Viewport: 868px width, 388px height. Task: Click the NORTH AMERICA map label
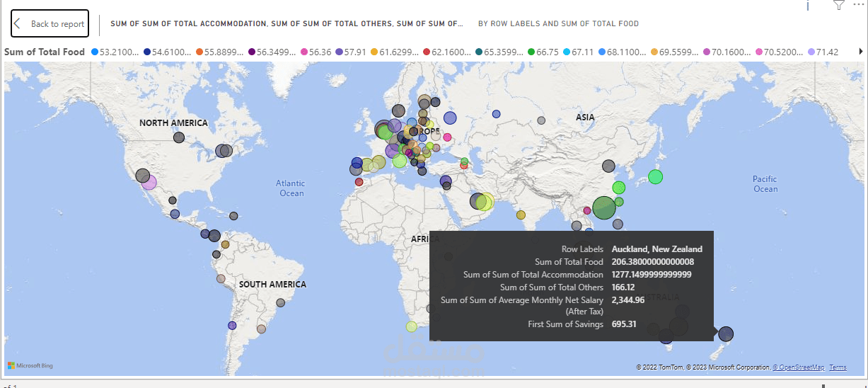(173, 123)
